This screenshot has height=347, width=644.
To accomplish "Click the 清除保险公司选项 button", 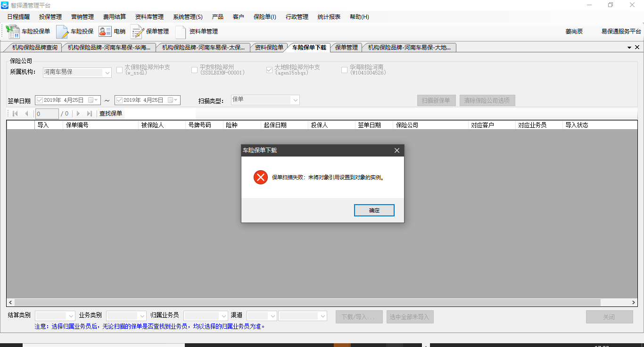I will pyautogui.click(x=487, y=100).
